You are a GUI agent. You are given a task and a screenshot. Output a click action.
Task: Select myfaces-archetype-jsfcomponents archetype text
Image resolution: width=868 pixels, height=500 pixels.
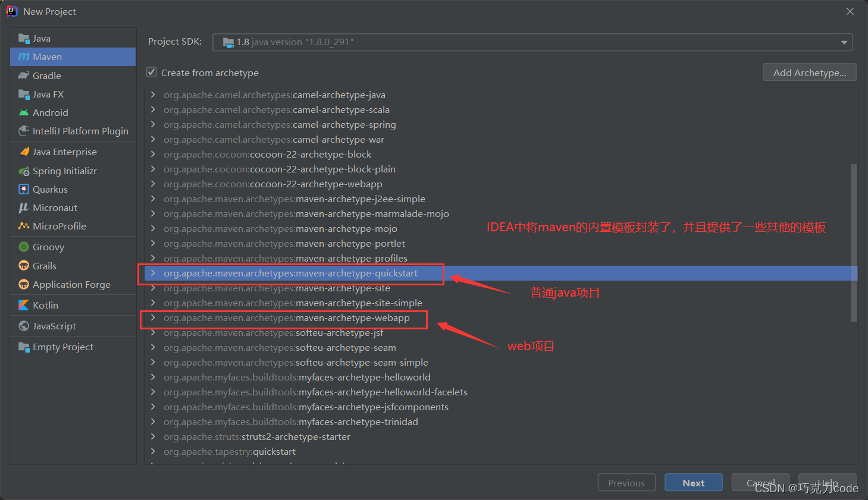tap(306, 407)
